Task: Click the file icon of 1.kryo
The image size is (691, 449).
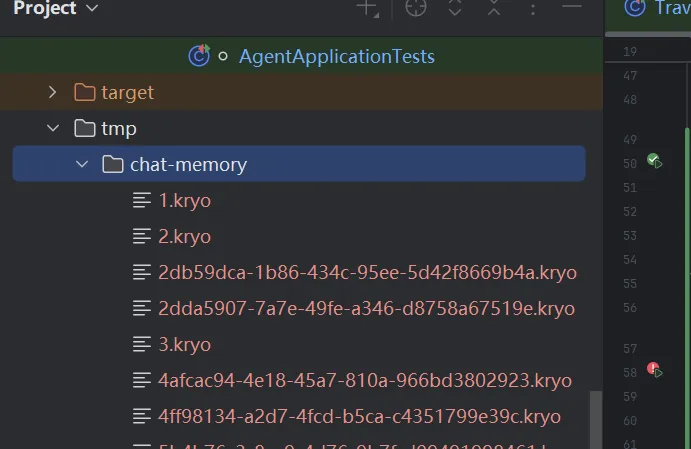Action: tap(142, 200)
